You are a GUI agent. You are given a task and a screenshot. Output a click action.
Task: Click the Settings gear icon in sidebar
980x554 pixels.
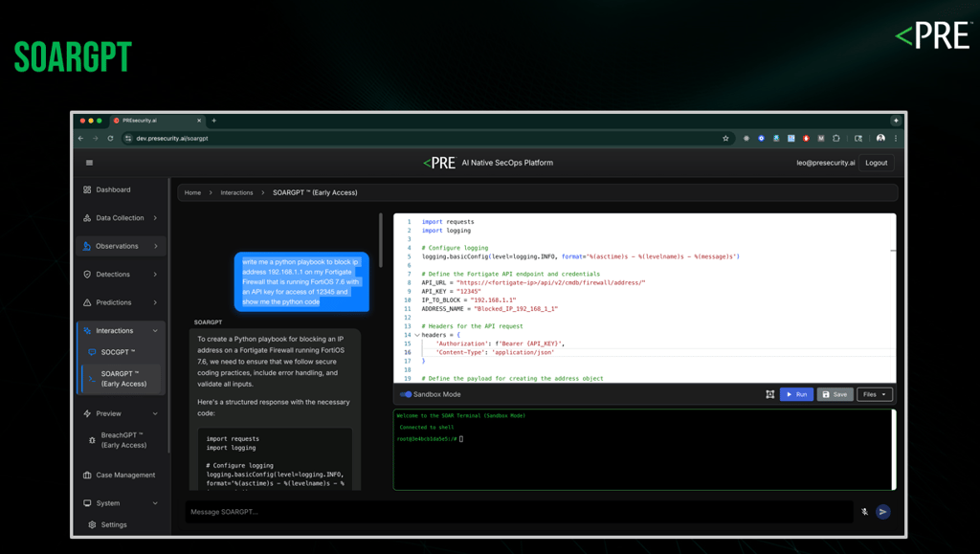click(x=92, y=524)
